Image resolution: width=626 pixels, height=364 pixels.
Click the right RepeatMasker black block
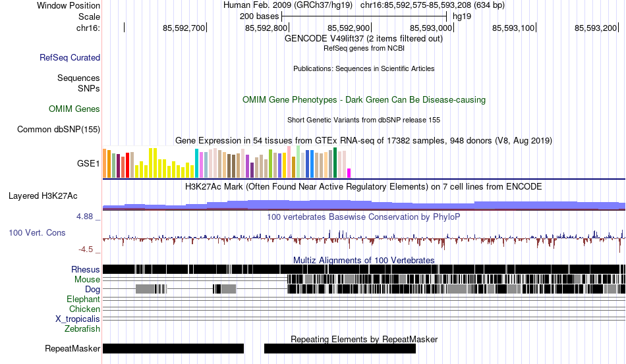click(x=340, y=348)
